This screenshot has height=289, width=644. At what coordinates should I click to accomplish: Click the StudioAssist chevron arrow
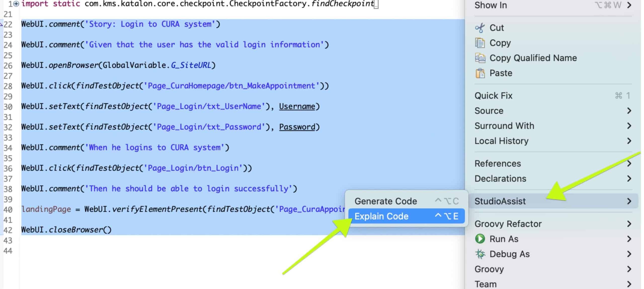(629, 201)
